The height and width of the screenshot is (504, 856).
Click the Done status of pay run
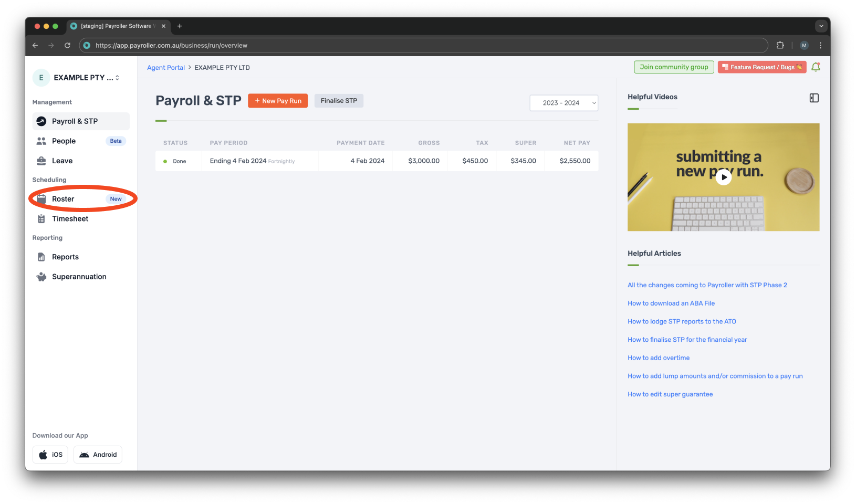175,161
